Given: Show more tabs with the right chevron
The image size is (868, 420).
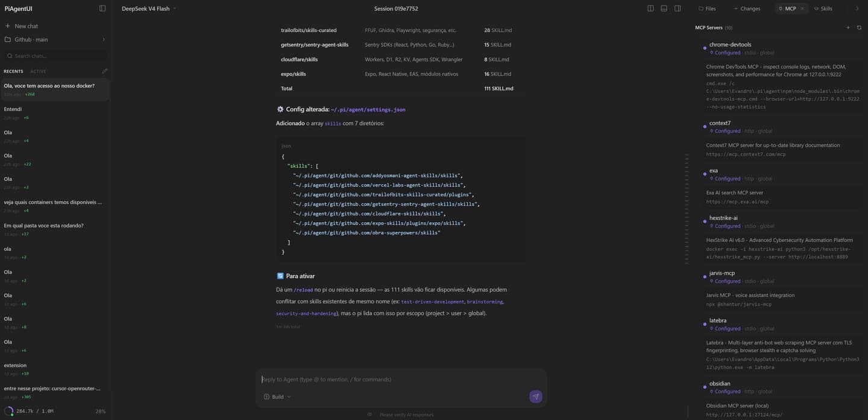Looking at the screenshot, I should tap(857, 8).
